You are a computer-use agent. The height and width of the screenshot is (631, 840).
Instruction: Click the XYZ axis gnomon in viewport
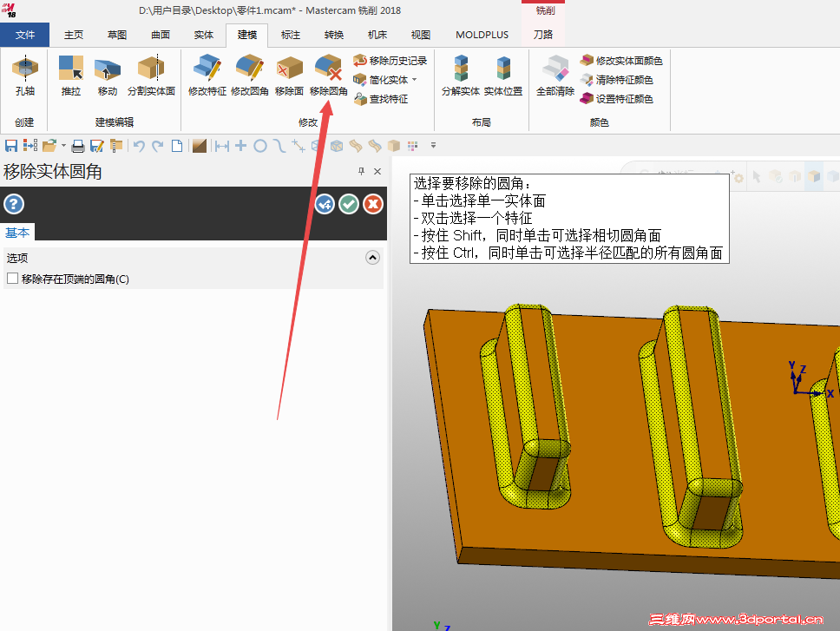click(x=810, y=380)
